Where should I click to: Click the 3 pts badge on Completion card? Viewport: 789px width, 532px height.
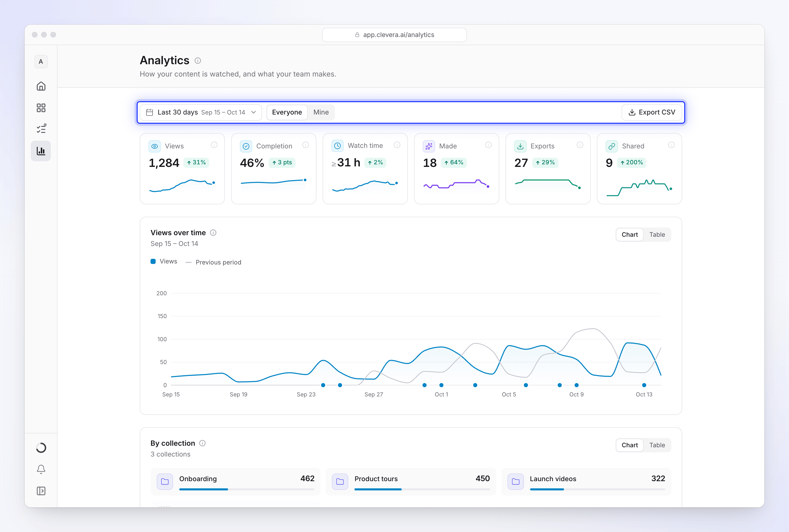point(282,163)
